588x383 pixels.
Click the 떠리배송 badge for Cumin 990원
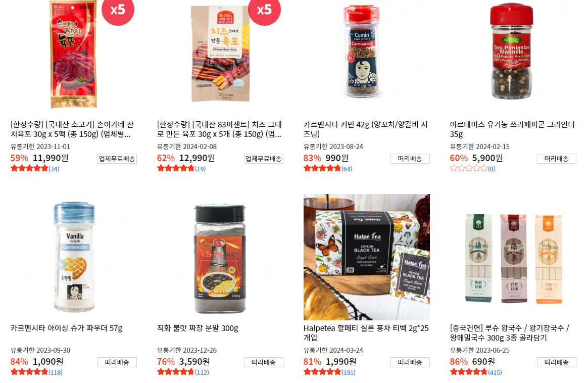[x=410, y=159]
